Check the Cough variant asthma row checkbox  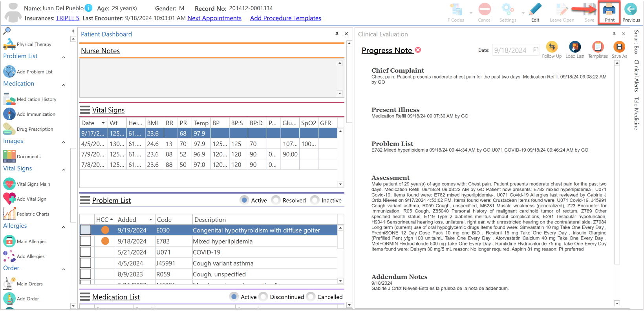click(x=85, y=263)
